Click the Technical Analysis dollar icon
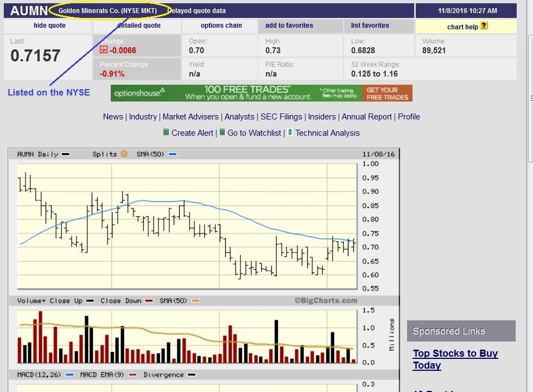Viewport: 533px width, 392px height. point(290,132)
